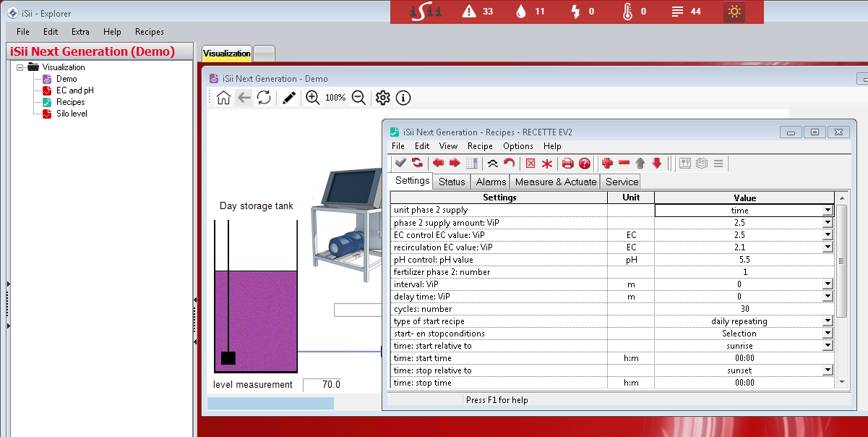Switch to Measure & Actuate tab

pyautogui.click(x=556, y=182)
